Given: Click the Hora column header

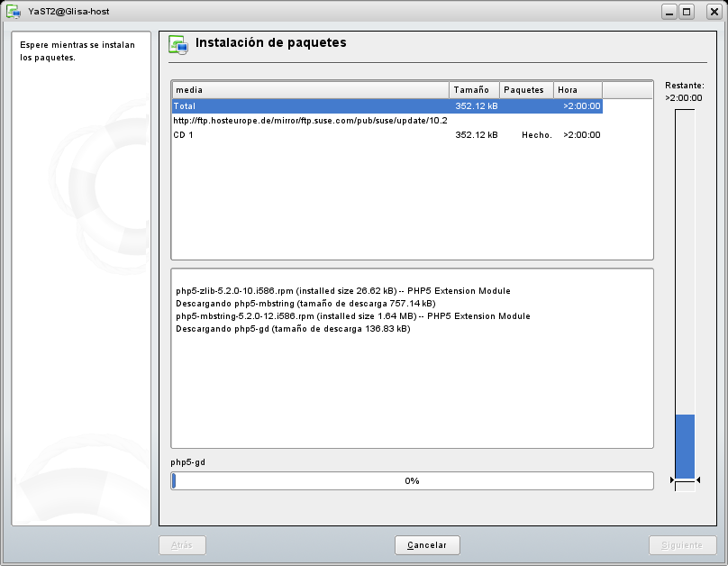Looking at the screenshot, I should point(578,90).
